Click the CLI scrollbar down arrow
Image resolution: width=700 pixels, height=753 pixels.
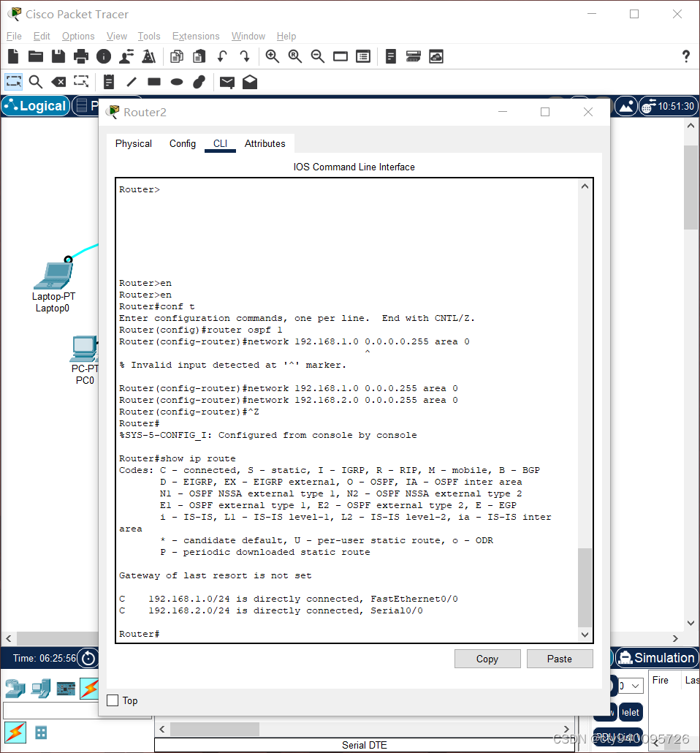[585, 635]
